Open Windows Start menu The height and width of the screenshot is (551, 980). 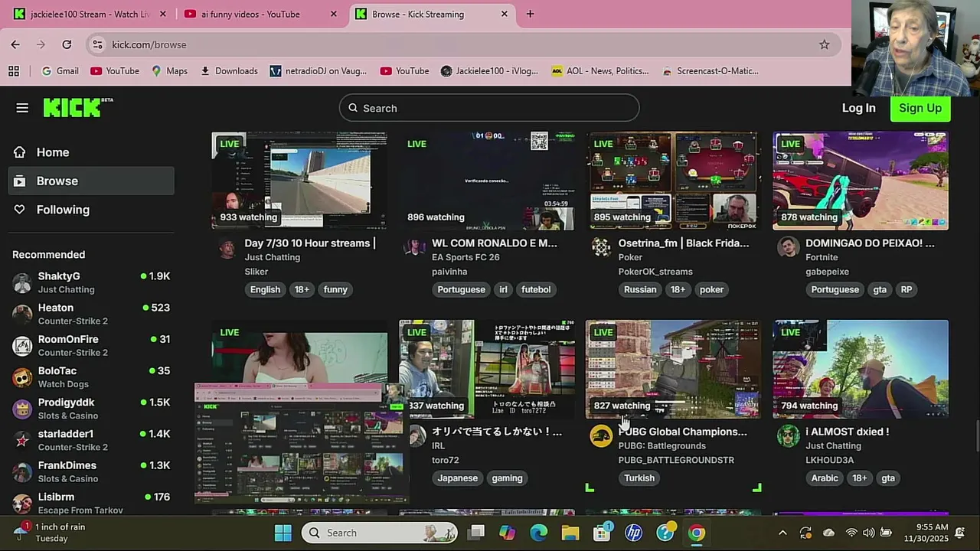click(283, 533)
